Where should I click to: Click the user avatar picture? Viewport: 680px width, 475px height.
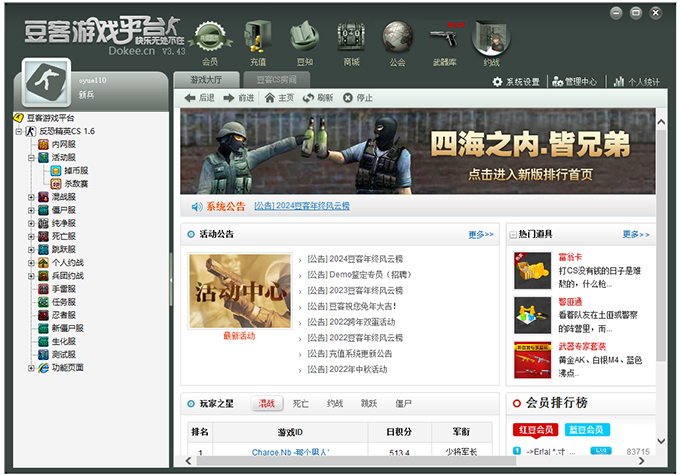tap(46, 82)
